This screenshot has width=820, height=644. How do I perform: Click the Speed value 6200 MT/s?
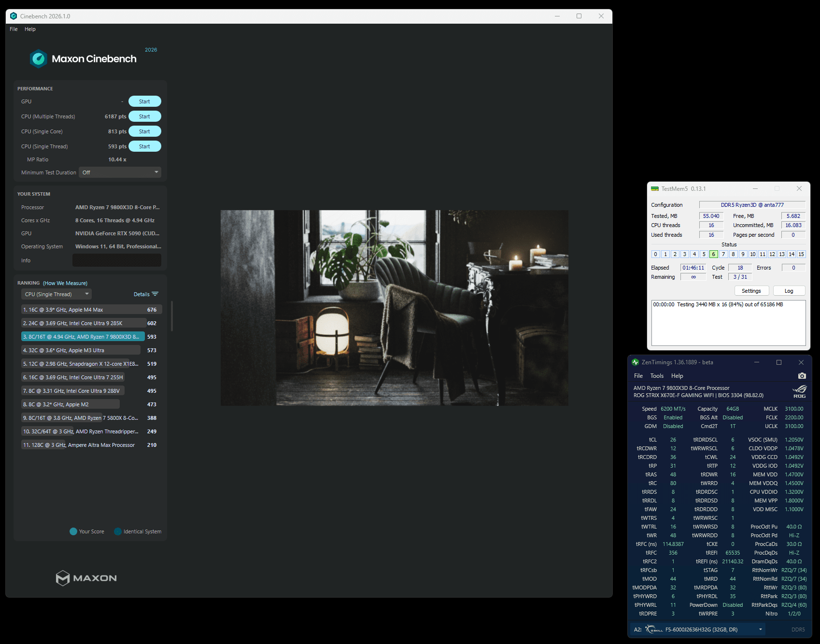pos(673,409)
